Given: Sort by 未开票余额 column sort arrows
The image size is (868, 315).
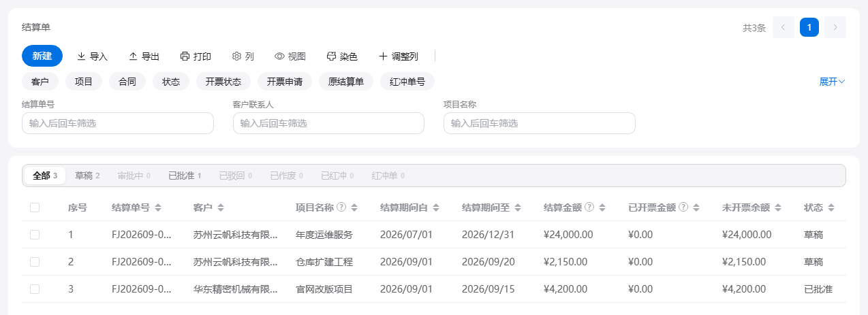Looking at the screenshot, I should click(x=778, y=208).
